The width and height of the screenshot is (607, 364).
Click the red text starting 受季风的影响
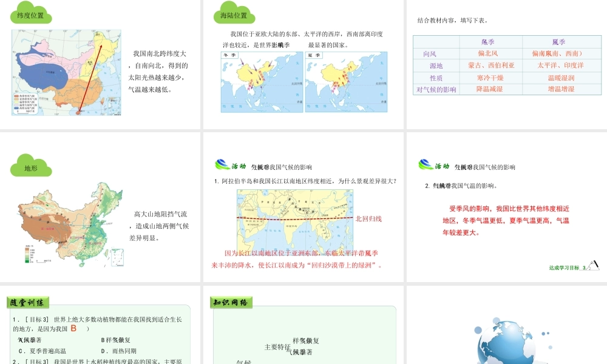pos(506,221)
